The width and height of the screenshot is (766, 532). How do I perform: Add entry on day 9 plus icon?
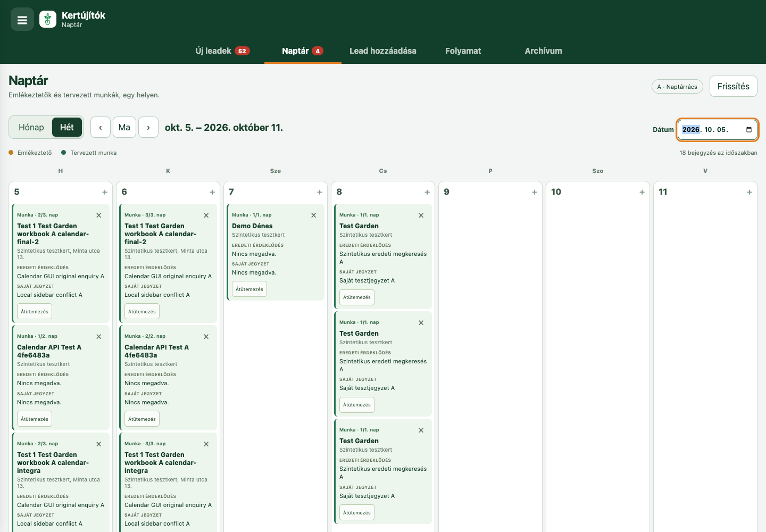click(535, 192)
